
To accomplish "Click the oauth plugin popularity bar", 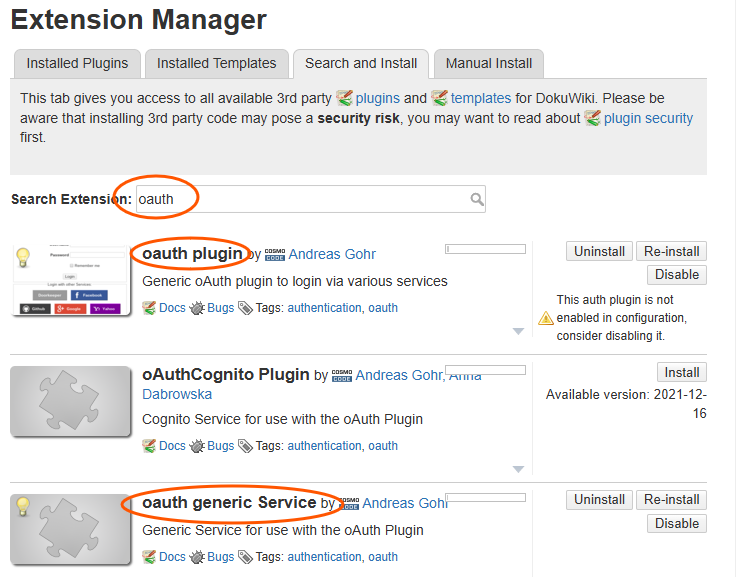I will click(x=485, y=249).
